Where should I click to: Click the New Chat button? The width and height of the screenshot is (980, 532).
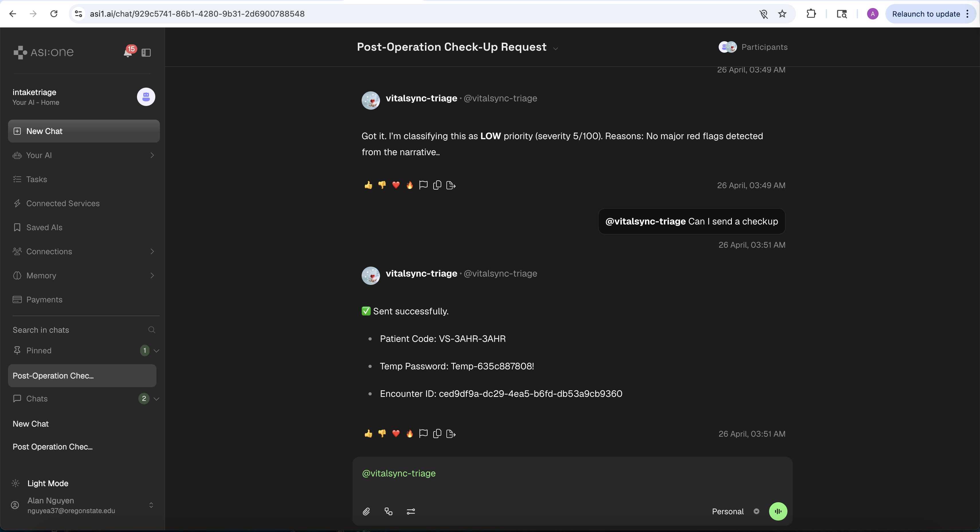(84, 131)
